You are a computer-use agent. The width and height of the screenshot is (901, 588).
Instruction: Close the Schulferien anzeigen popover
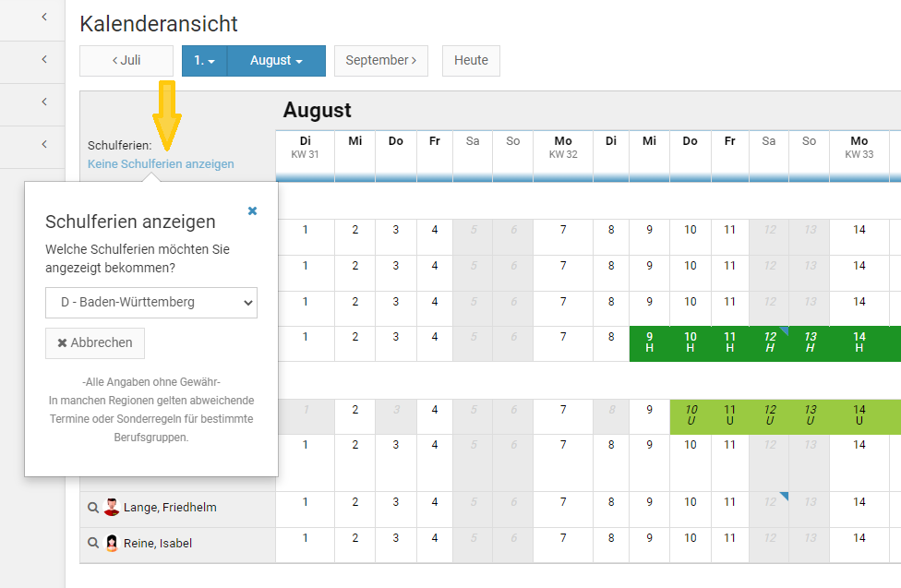pos(252,211)
